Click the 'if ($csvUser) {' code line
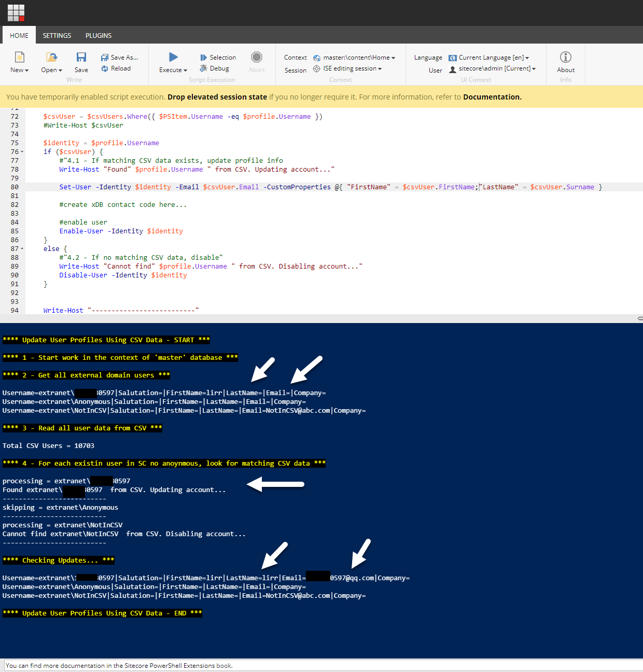 point(73,152)
